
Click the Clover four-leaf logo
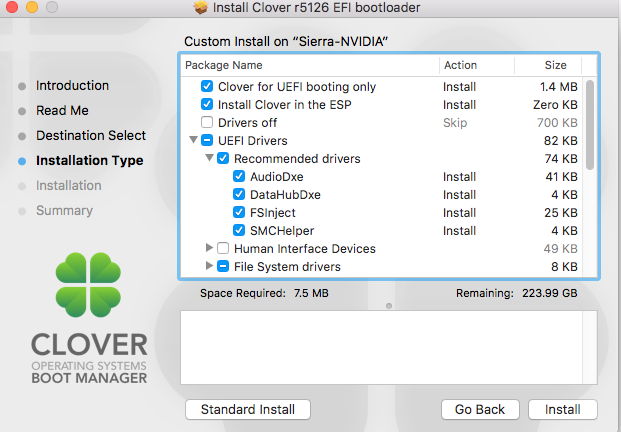coord(88,285)
